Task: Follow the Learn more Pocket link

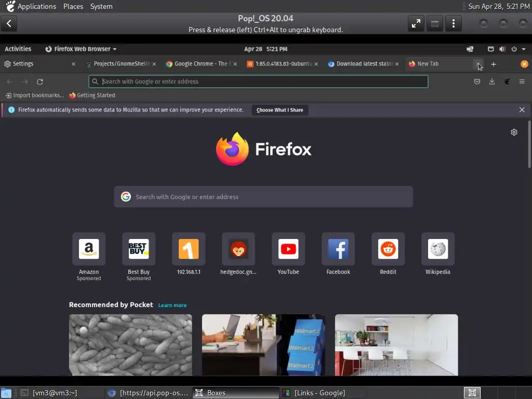Action: [x=172, y=305]
